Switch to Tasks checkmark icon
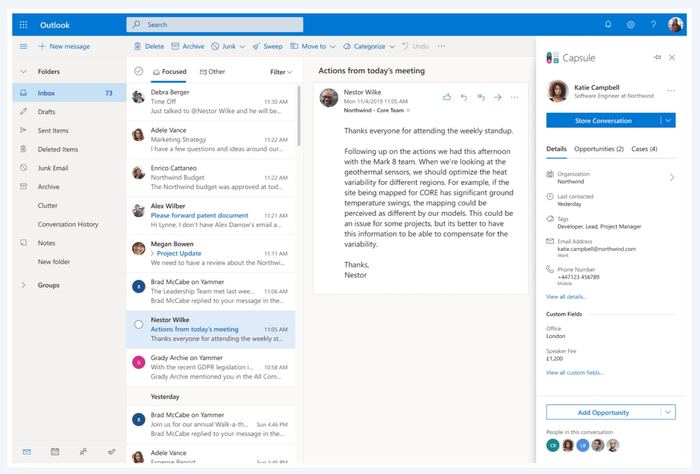The width and height of the screenshot is (700, 474). pyautogui.click(x=112, y=452)
